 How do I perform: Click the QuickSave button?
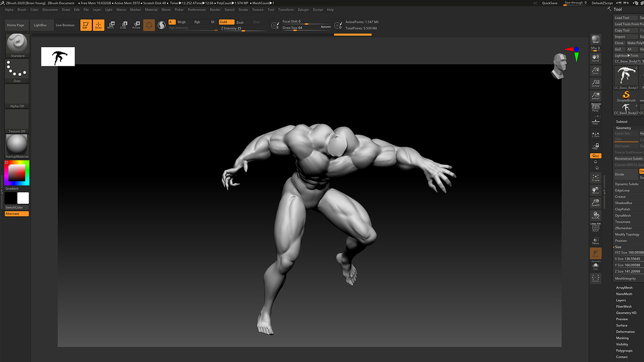550,3
